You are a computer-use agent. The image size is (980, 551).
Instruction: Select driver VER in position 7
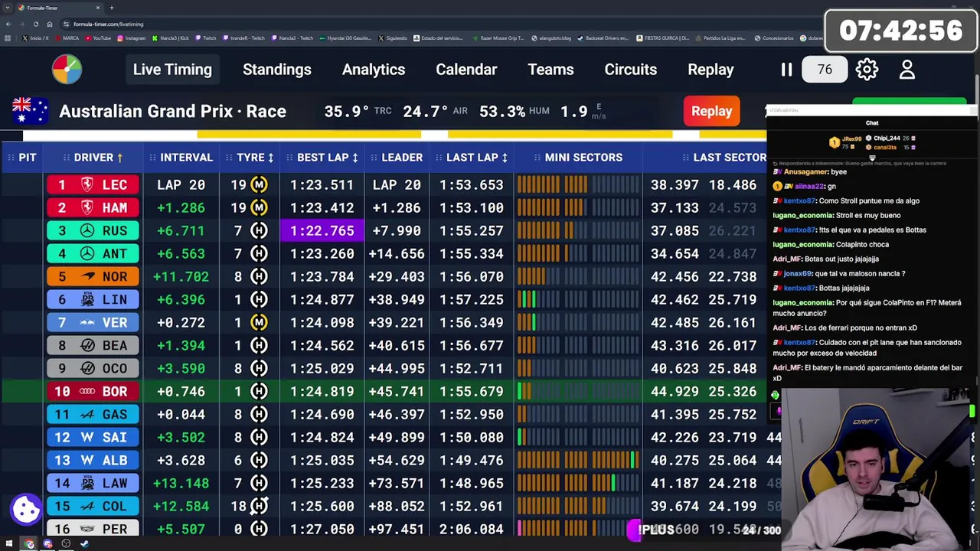coord(93,322)
